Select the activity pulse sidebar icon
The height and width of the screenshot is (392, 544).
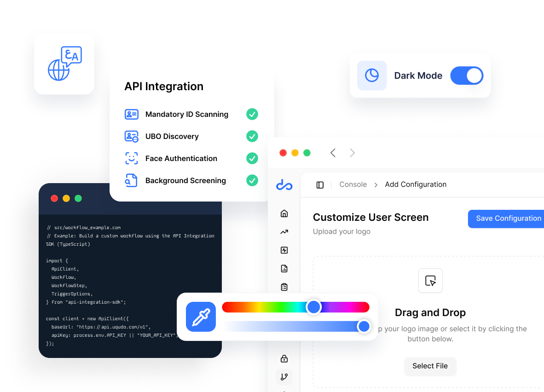[x=284, y=250]
